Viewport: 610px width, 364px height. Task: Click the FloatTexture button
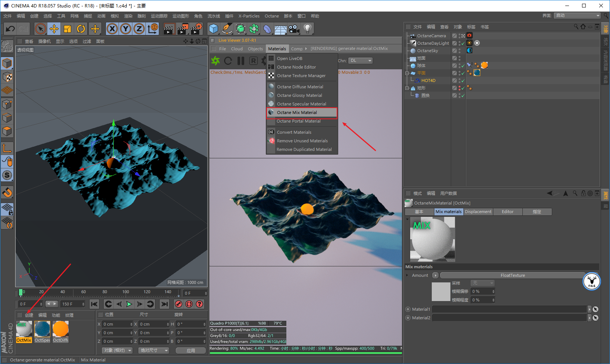click(x=513, y=275)
